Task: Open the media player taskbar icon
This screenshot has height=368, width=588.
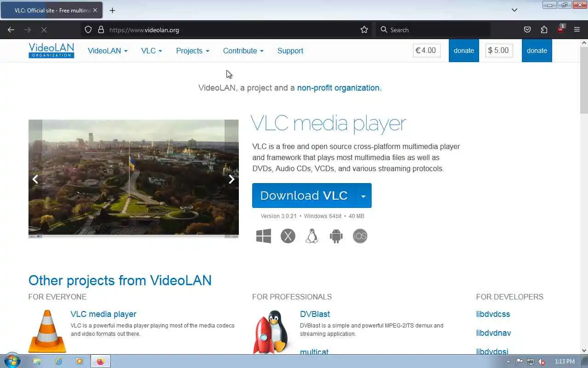Action: 79,362
